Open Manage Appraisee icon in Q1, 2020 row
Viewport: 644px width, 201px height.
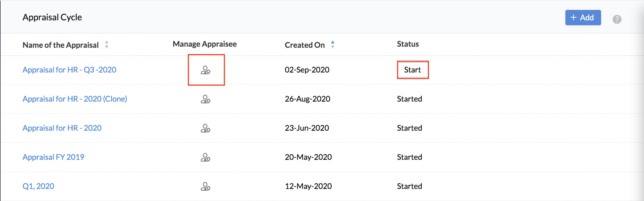[205, 187]
